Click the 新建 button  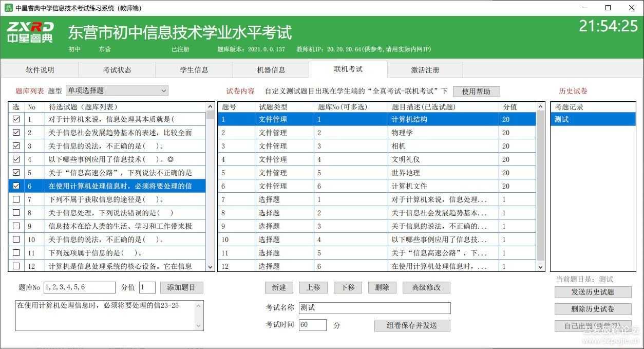(x=279, y=288)
